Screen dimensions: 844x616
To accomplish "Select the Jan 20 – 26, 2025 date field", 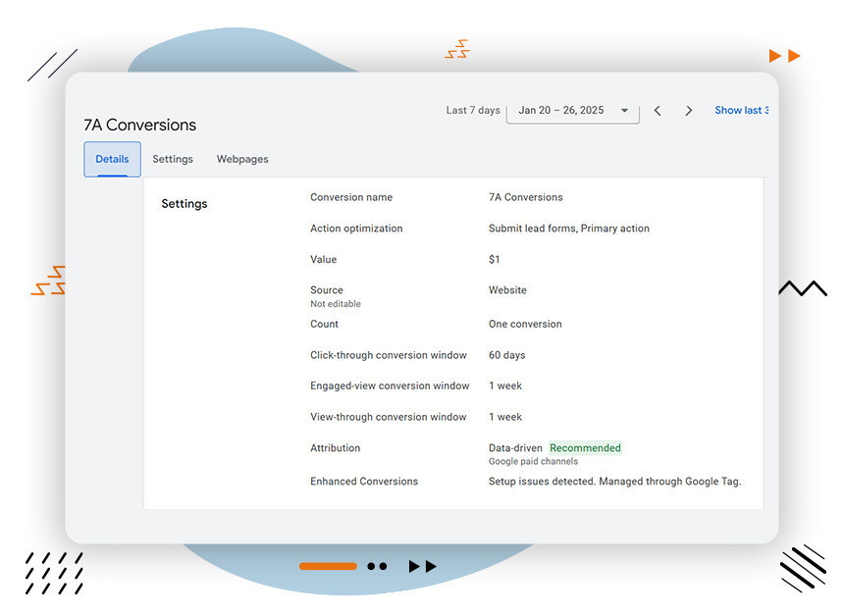I will click(561, 111).
